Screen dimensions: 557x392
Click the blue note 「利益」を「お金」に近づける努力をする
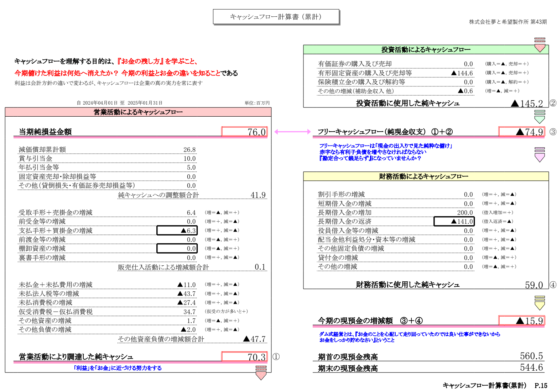coord(117,368)
